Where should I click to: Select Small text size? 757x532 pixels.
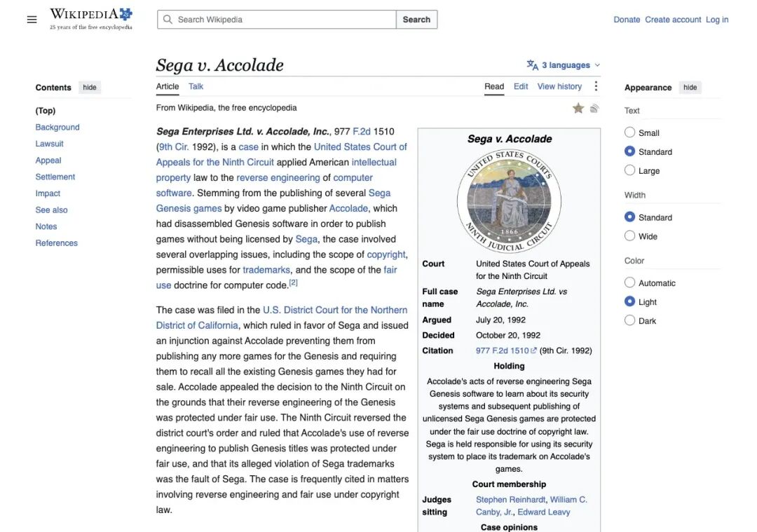(629, 132)
